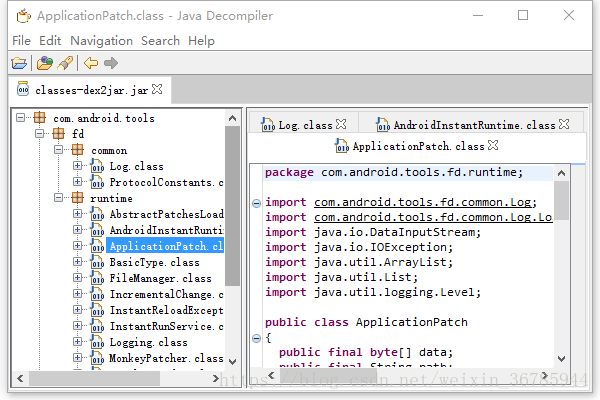600x400 pixels.
Task: Select ApplicationPatch.cl in the tree
Action: (x=165, y=246)
